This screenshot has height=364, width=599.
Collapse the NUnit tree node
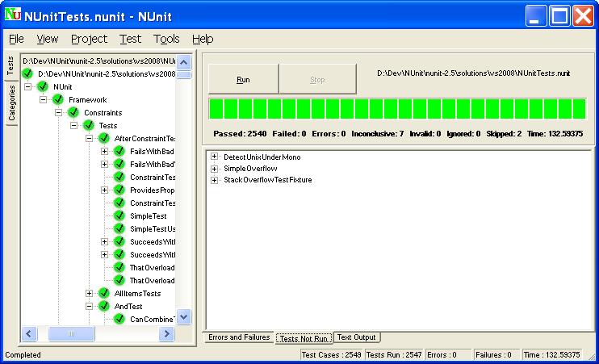28,86
